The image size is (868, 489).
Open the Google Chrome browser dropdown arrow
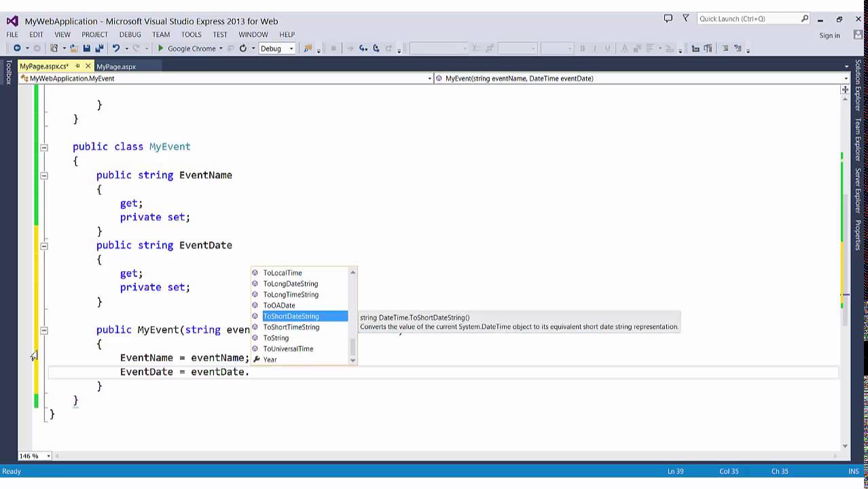(221, 48)
